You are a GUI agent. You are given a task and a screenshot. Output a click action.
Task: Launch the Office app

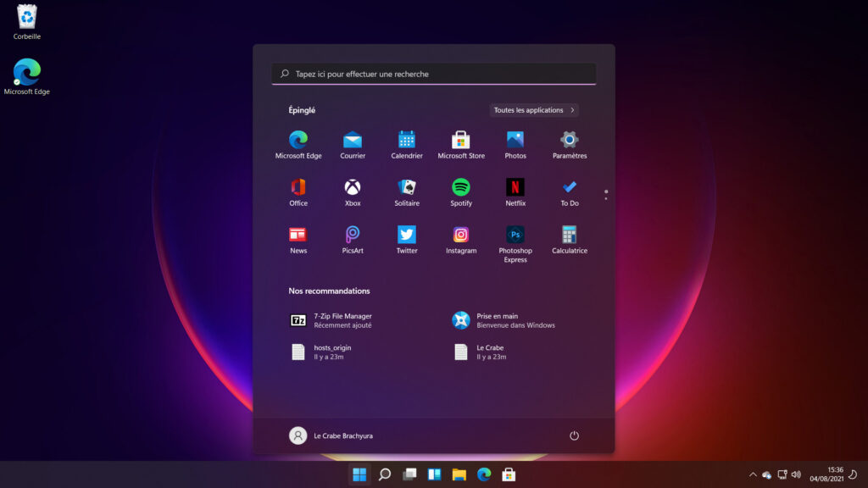point(298,192)
